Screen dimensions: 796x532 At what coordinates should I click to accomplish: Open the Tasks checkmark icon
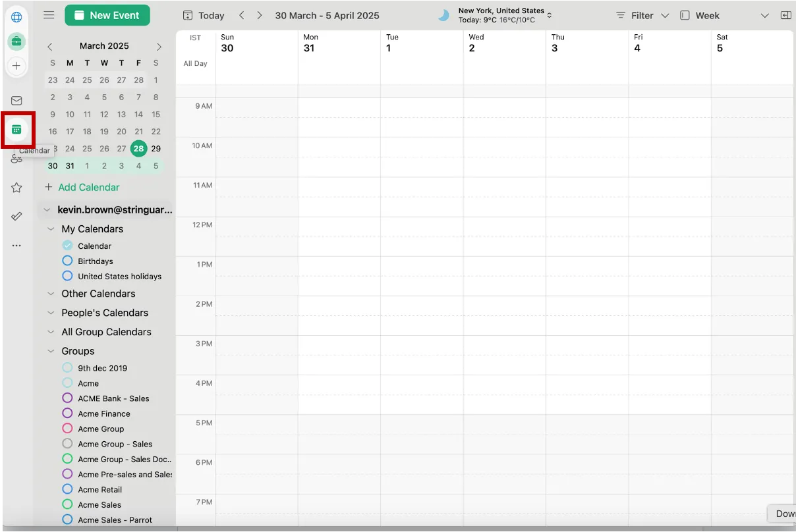pos(16,216)
